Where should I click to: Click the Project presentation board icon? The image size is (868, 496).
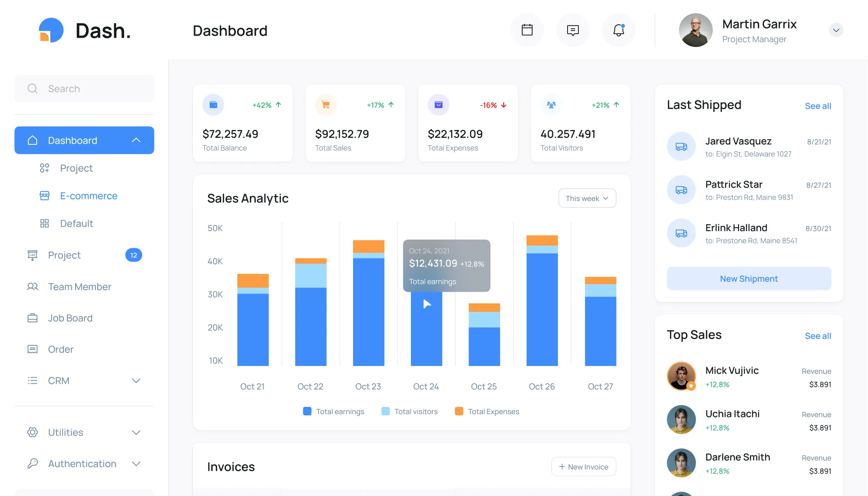pos(33,255)
